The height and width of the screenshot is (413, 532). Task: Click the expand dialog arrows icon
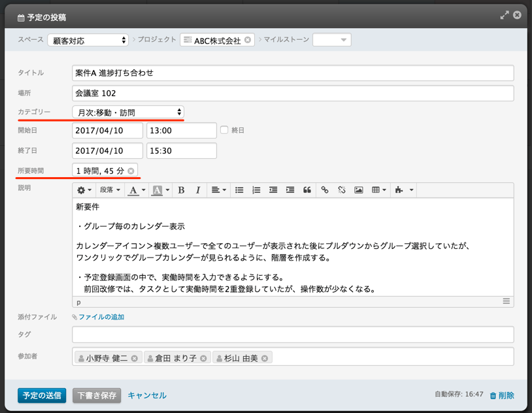pos(505,15)
